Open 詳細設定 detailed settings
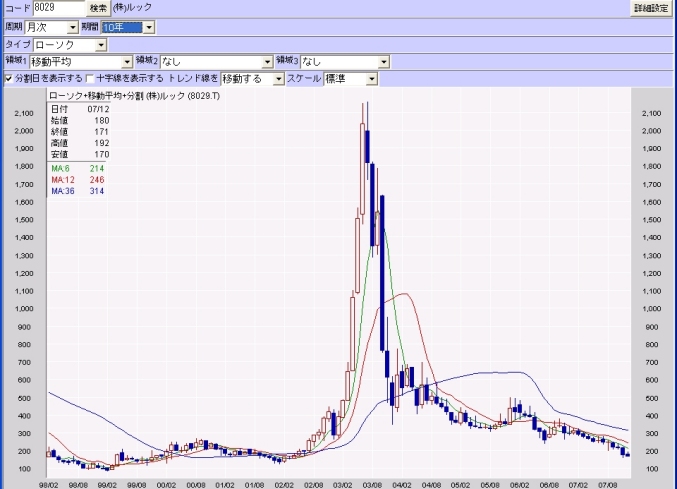 coord(652,7)
